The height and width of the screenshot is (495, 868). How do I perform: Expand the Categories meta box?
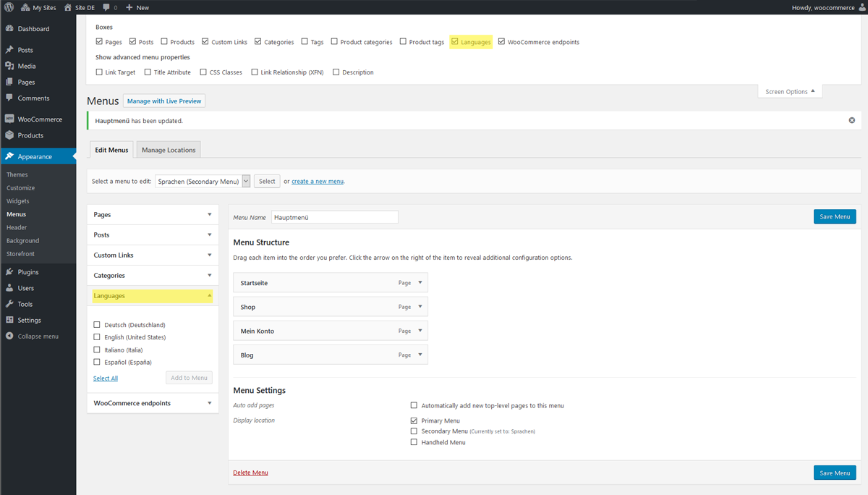pos(210,276)
